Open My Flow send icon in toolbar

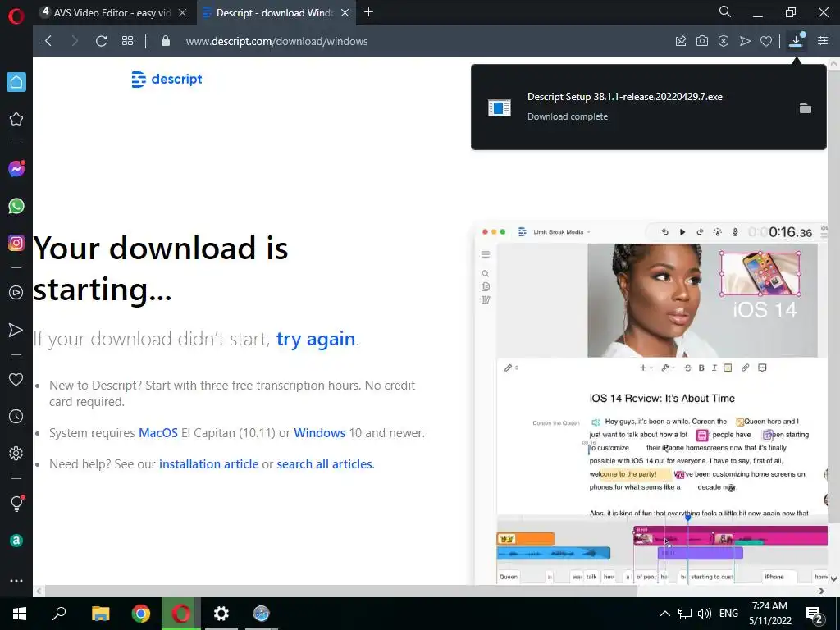tap(745, 41)
